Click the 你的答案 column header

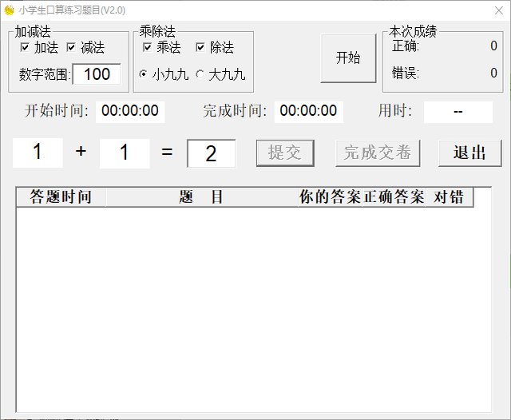330,196
